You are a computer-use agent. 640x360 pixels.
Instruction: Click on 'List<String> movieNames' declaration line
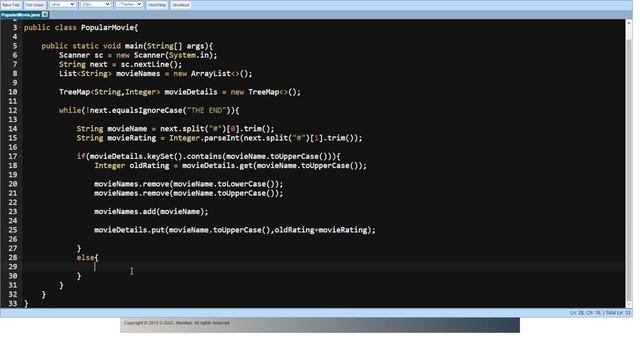point(156,73)
